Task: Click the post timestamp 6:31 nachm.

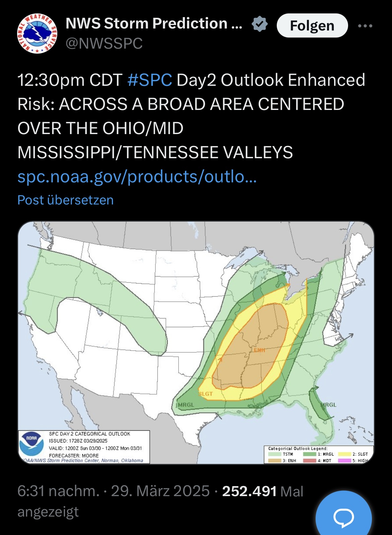Action: click(x=59, y=491)
